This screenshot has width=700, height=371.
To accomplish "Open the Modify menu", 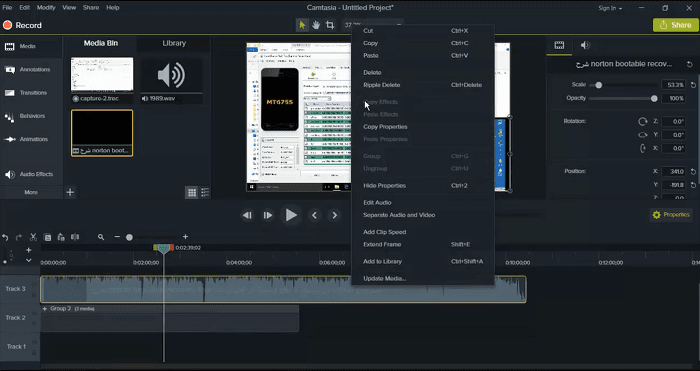I will point(46,8).
